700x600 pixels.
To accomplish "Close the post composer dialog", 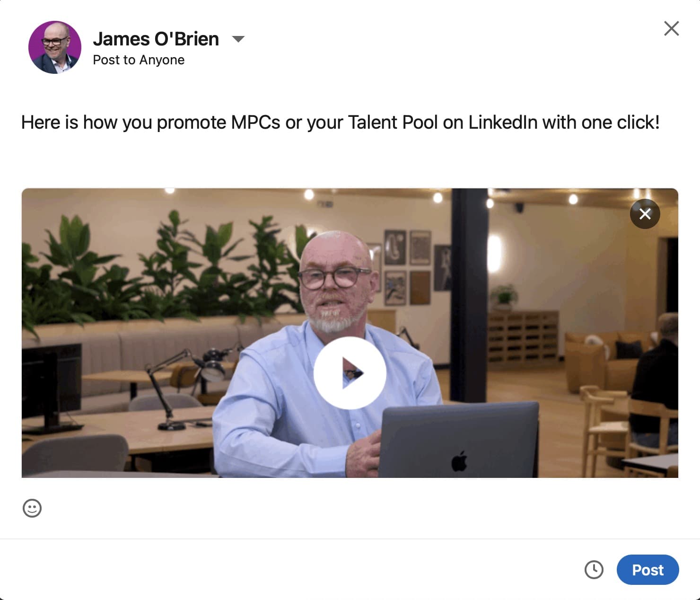I will (x=671, y=29).
